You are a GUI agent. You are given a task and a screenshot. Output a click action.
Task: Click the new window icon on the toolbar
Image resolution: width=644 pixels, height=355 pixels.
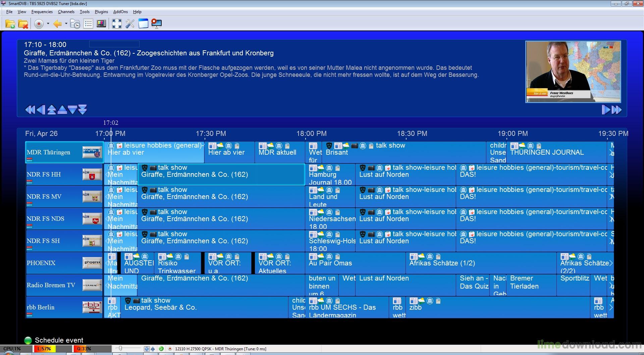click(x=144, y=23)
